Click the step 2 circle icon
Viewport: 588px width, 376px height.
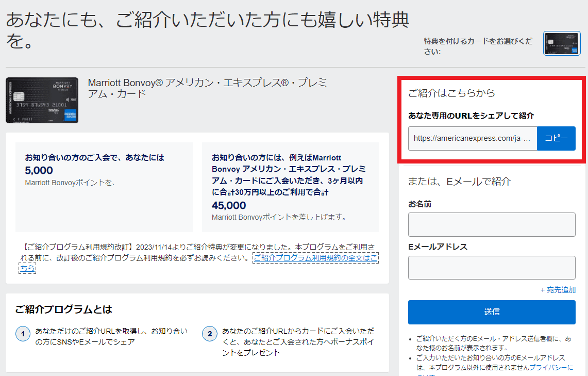click(x=210, y=334)
